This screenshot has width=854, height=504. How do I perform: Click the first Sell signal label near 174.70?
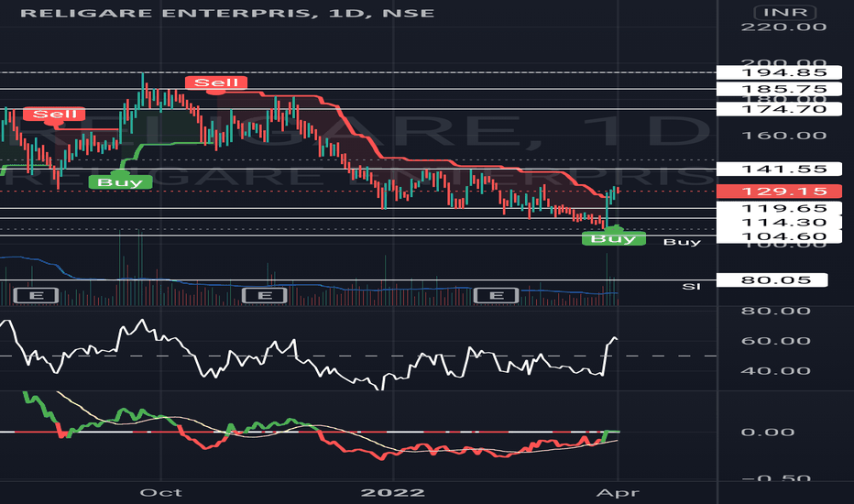[x=54, y=114]
